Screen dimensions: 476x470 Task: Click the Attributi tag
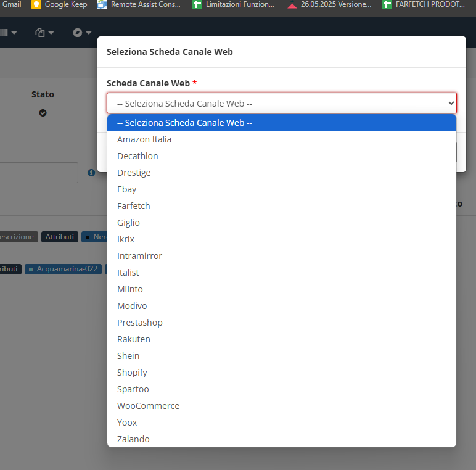[x=60, y=237]
